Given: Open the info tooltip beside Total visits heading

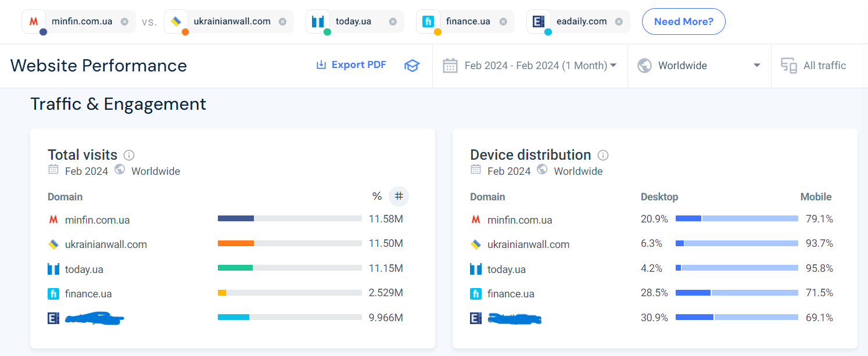Looking at the screenshot, I should tap(128, 155).
